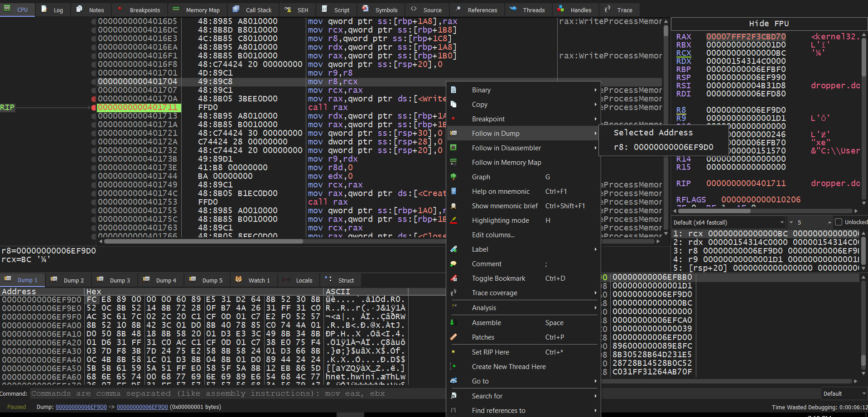
Task: Click the Graph tree icon
Action: click(453, 177)
